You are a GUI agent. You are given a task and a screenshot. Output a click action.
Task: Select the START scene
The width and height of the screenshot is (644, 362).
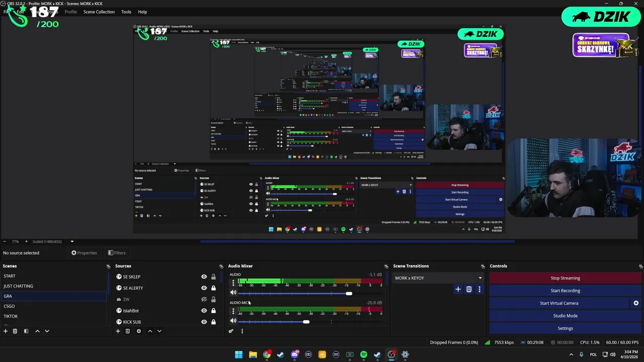pyautogui.click(x=53, y=276)
